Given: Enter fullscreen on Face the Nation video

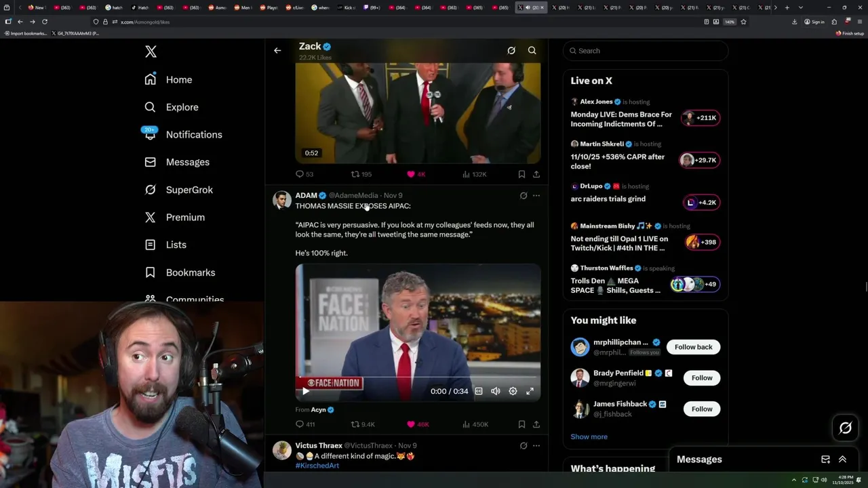Looking at the screenshot, I should [530, 391].
